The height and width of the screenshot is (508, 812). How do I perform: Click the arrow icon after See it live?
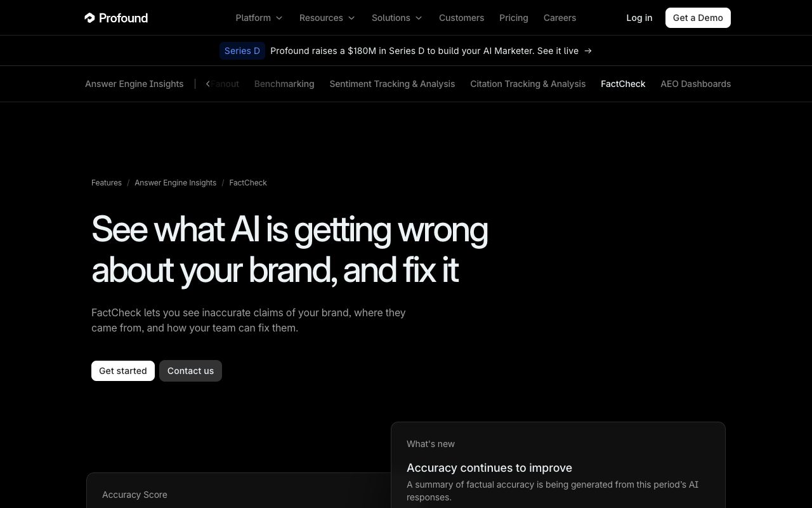(x=588, y=51)
